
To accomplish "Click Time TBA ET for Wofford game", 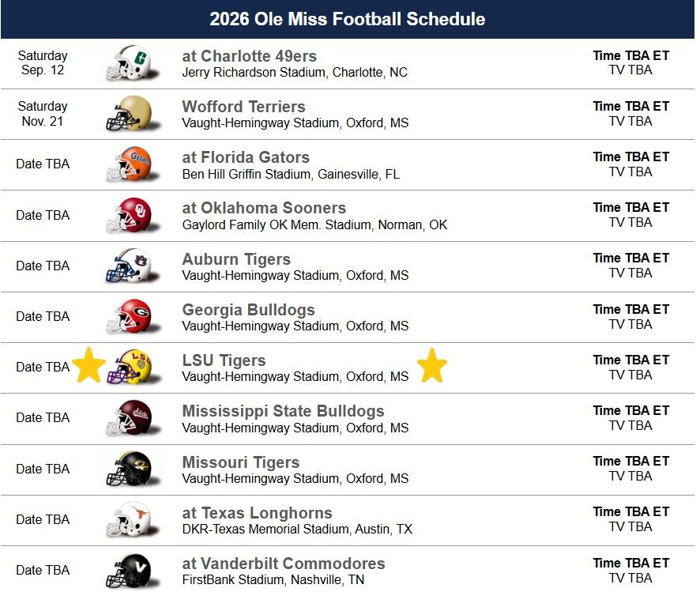I will [630, 106].
